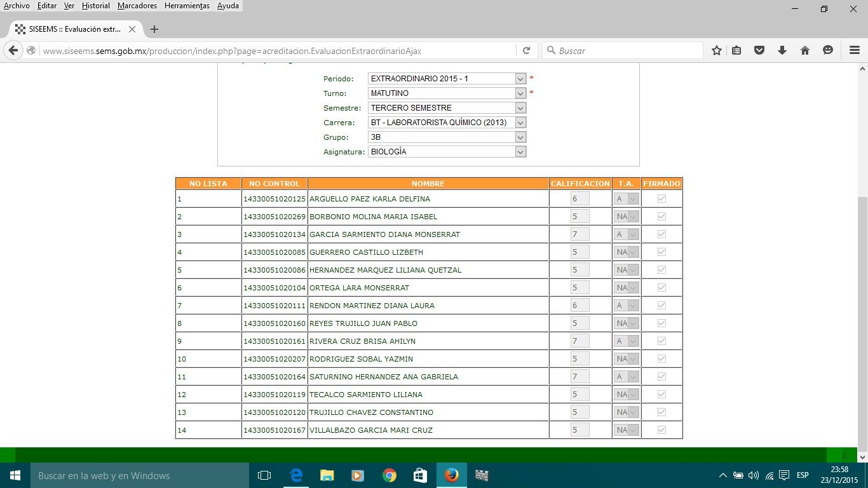868x488 pixels.
Task: Open the Marcadores menu
Action: (137, 6)
